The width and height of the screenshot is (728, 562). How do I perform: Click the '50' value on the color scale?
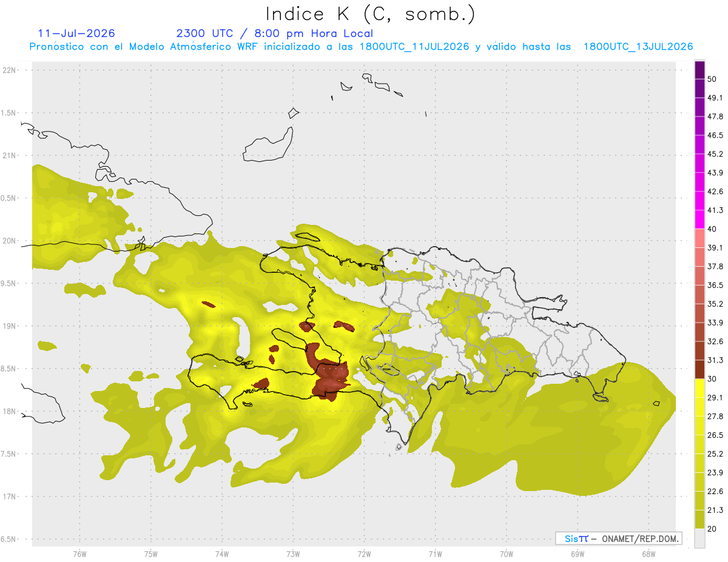pyautogui.click(x=712, y=79)
